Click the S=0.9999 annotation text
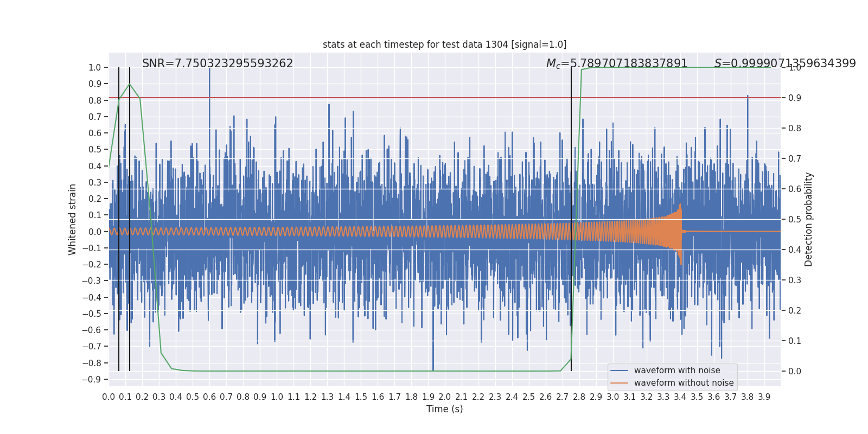This screenshot has width=868, height=434. click(784, 63)
